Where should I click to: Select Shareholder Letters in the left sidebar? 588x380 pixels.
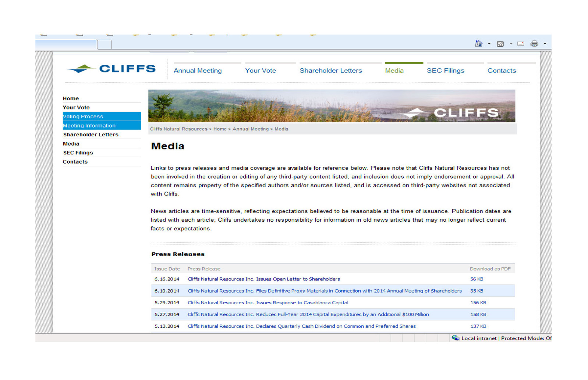[91, 135]
